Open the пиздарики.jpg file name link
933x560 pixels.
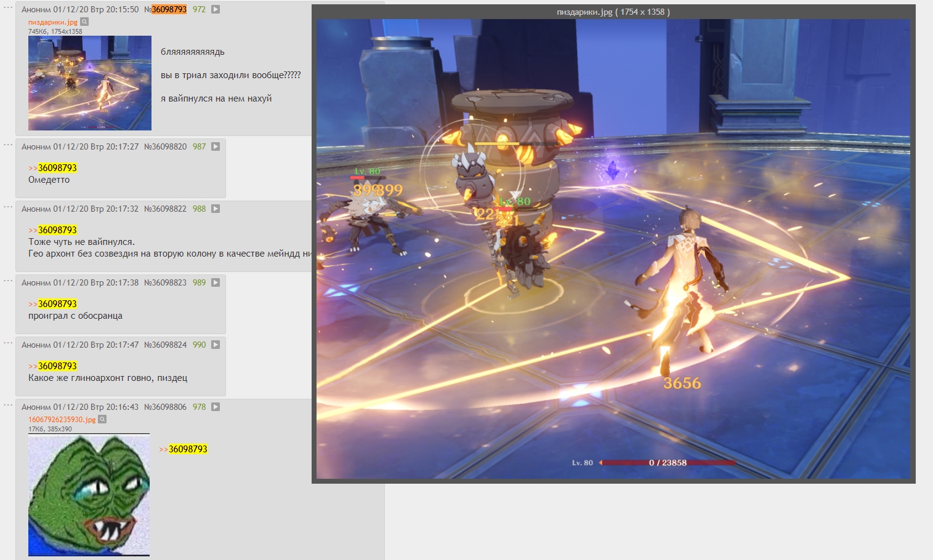click(53, 22)
